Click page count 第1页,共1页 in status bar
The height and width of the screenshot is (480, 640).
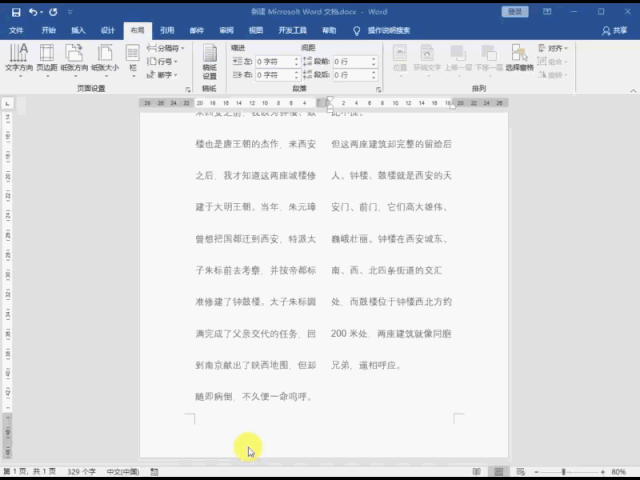(x=30, y=472)
